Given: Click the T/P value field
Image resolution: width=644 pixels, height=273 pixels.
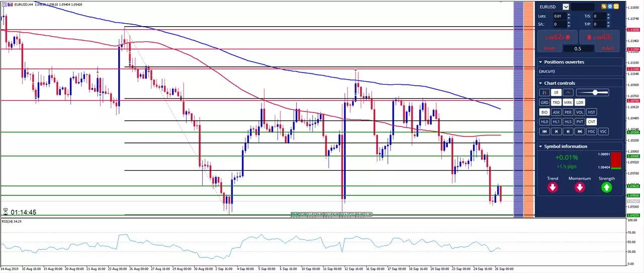Looking at the screenshot, I should (x=600, y=24).
